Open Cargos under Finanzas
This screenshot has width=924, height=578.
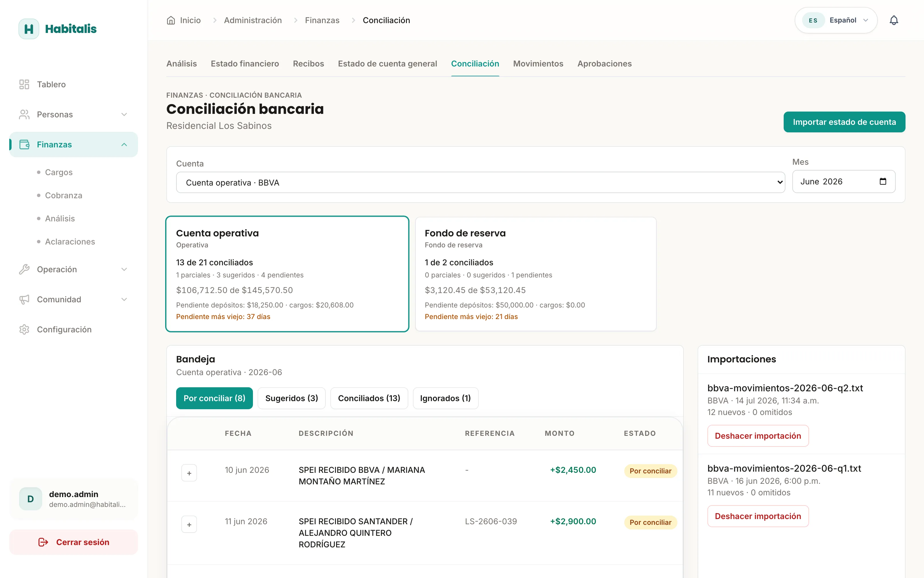(x=59, y=173)
